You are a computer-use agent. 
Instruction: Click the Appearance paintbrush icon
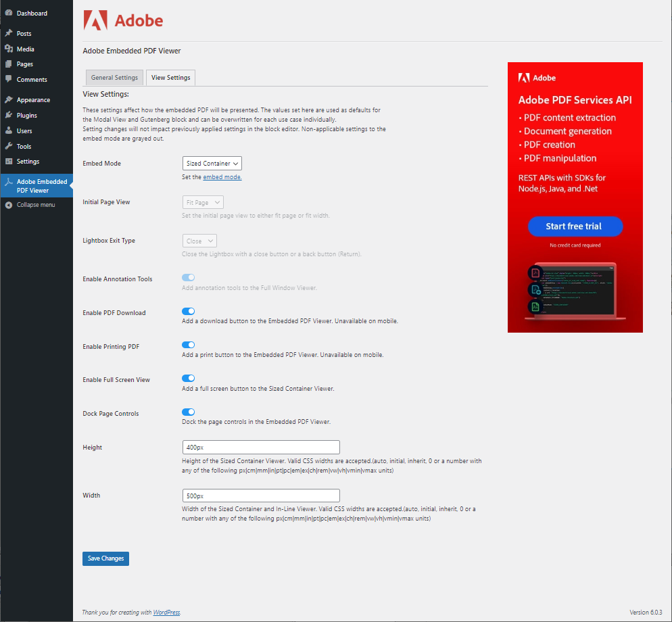[9, 99]
